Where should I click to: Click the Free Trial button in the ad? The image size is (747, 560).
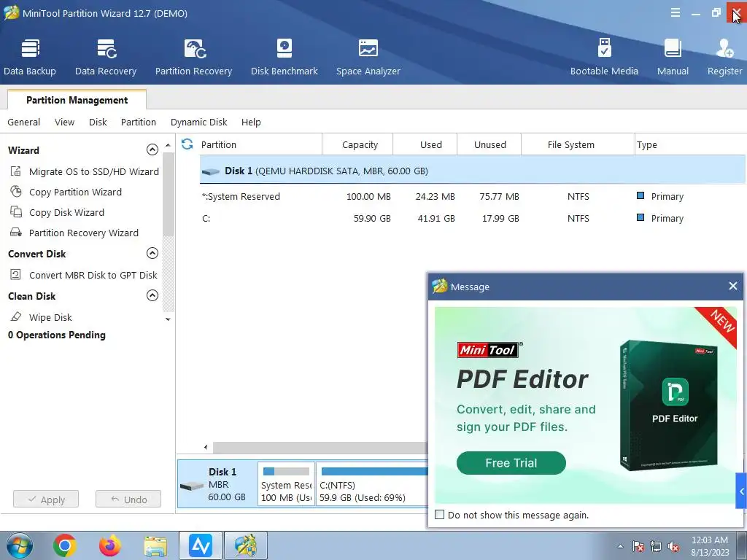(x=511, y=463)
